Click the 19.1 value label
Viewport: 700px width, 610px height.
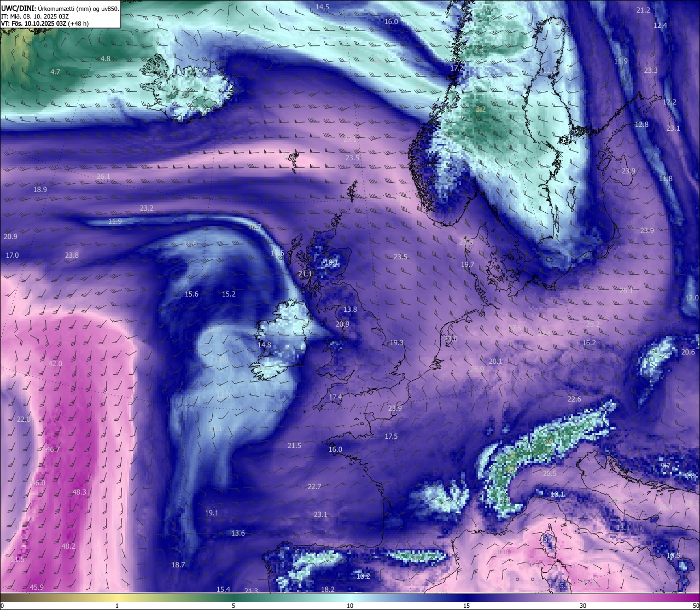click(x=212, y=513)
